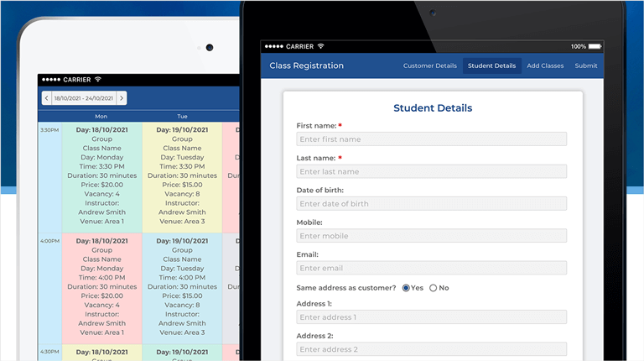Viewport: 644px width, 361px height.
Task: Tap the WiFi icon on right tablet
Action: click(320, 46)
